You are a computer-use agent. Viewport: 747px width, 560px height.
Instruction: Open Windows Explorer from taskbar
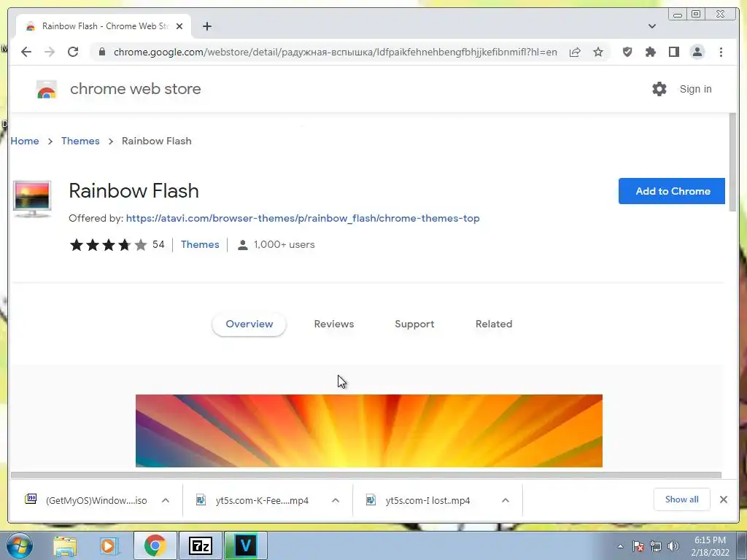point(65,545)
